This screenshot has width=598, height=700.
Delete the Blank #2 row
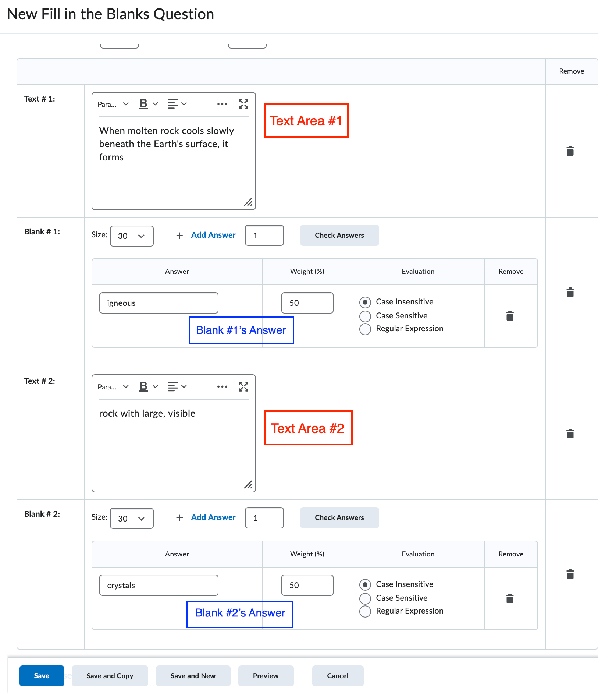point(570,575)
